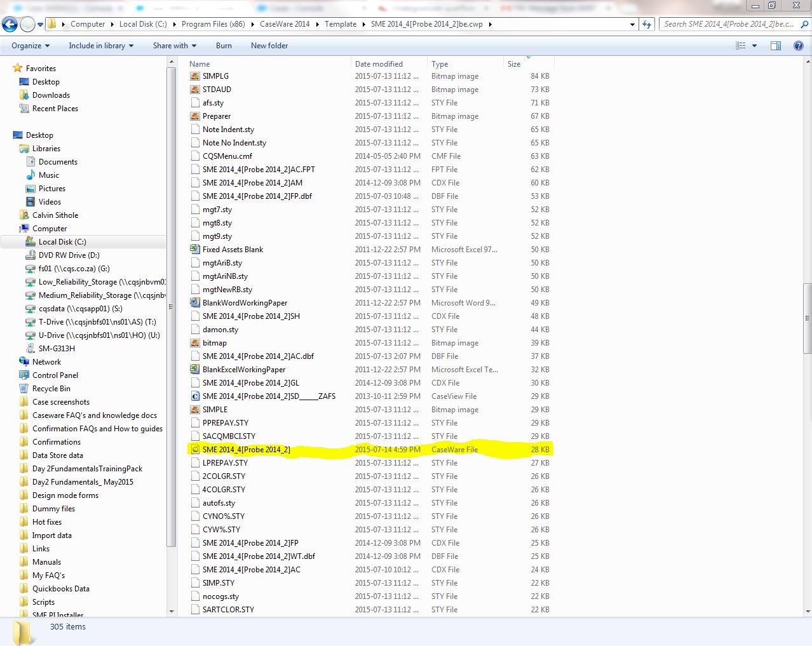Sort files by Date modified column
Image resolution: width=812 pixels, height=646 pixels.
click(379, 64)
